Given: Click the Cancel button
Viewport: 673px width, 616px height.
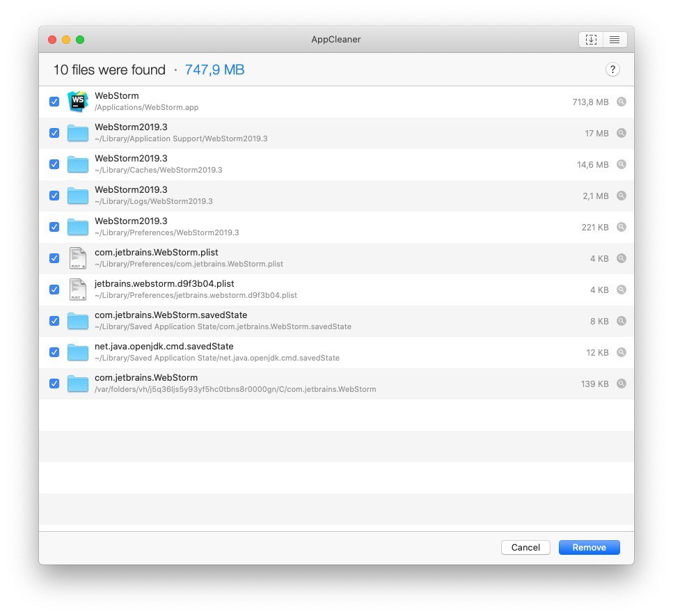Looking at the screenshot, I should pos(525,547).
